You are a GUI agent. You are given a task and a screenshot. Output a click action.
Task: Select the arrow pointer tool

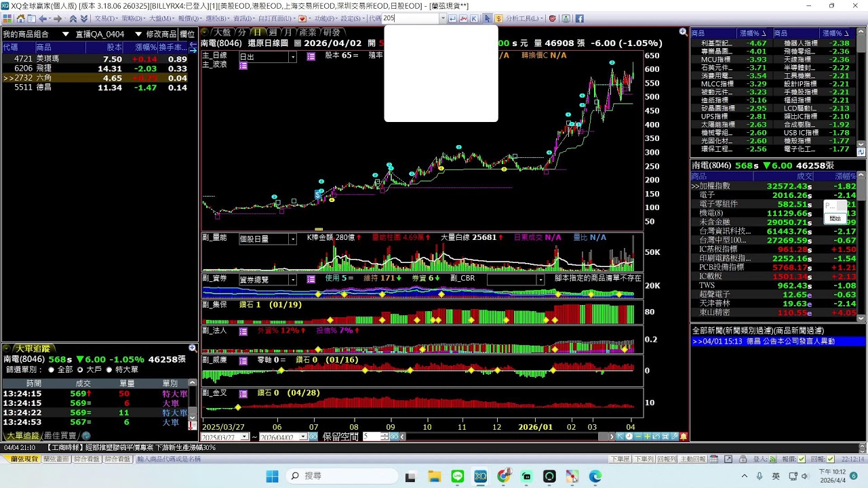click(x=487, y=19)
